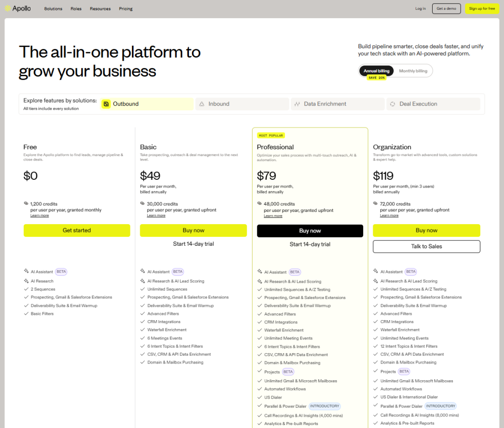Select the Outbound megaphone icon
Screen dimensions: 504x428
click(106, 104)
